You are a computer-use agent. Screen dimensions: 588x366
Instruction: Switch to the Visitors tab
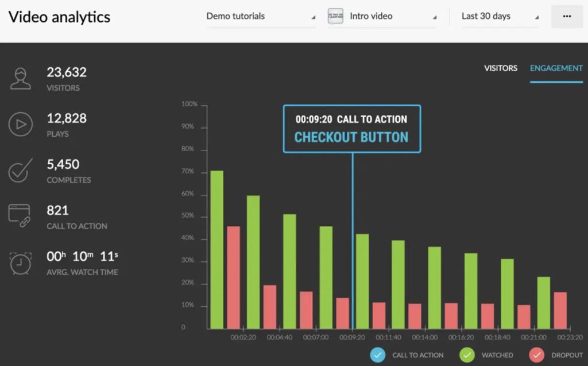[501, 68]
